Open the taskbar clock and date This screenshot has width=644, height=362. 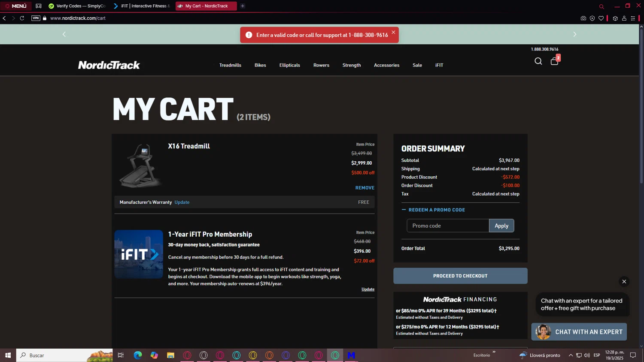(614, 355)
